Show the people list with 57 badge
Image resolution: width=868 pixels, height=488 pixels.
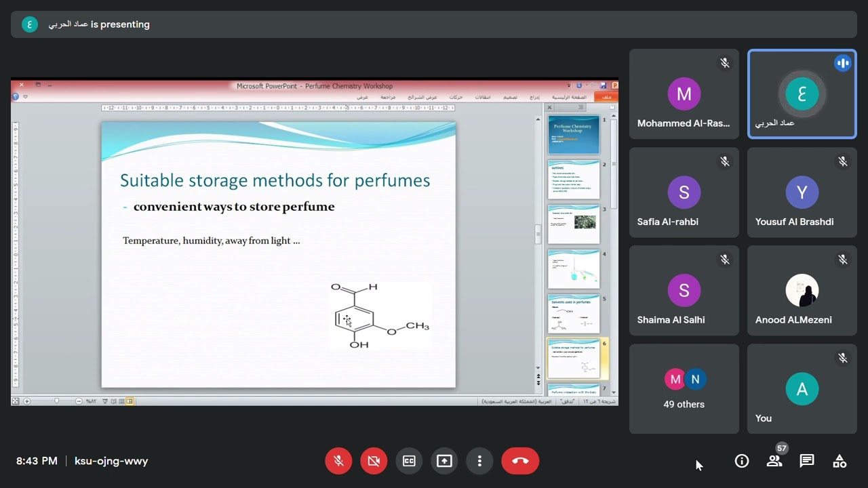point(774,461)
